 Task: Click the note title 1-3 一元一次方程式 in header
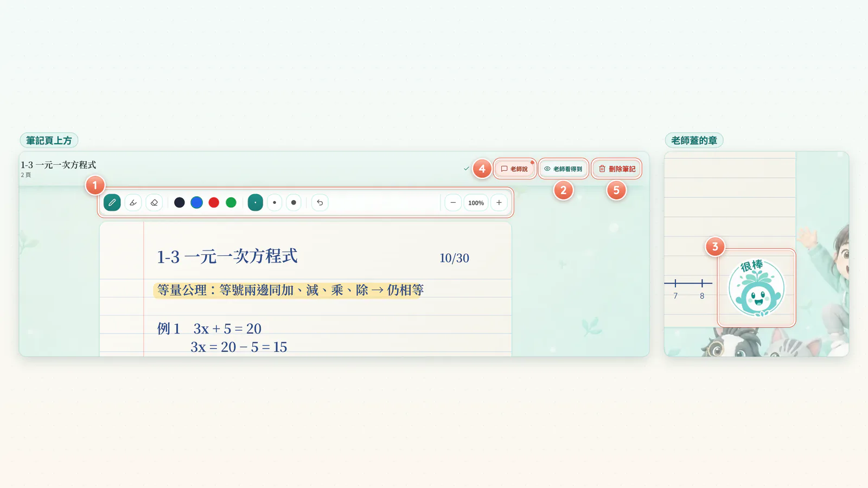tap(59, 165)
